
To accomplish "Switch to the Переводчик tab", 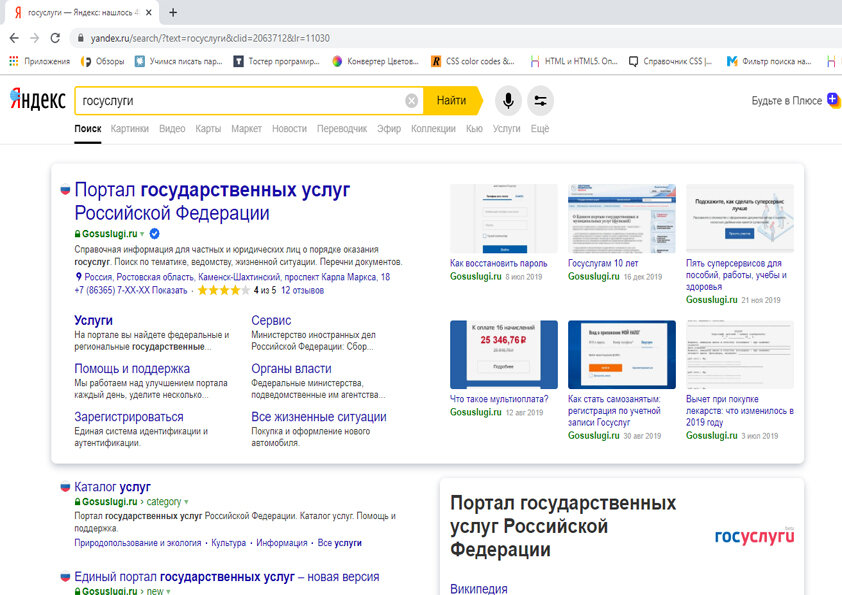I will [x=342, y=129].
